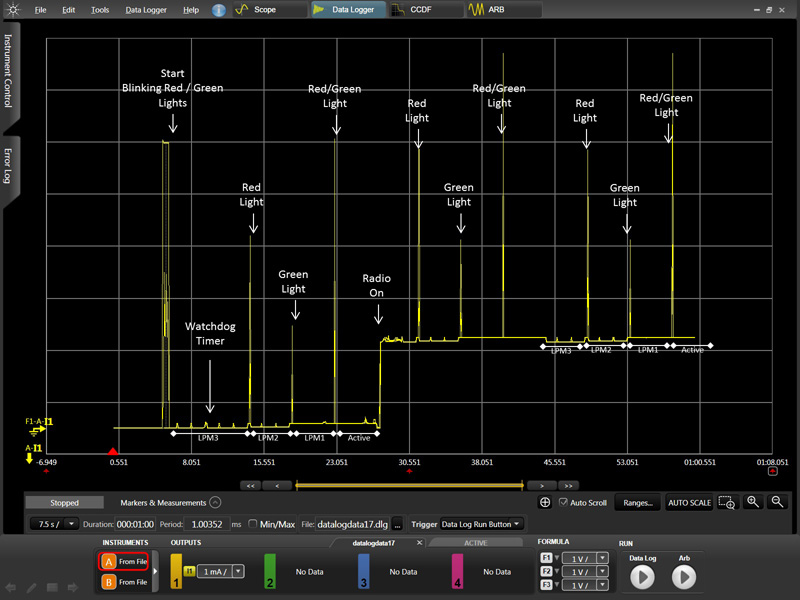This screenshot has height=600, width=800.
Task: Start the Data Log run button
Action: [x=642, y=577]
